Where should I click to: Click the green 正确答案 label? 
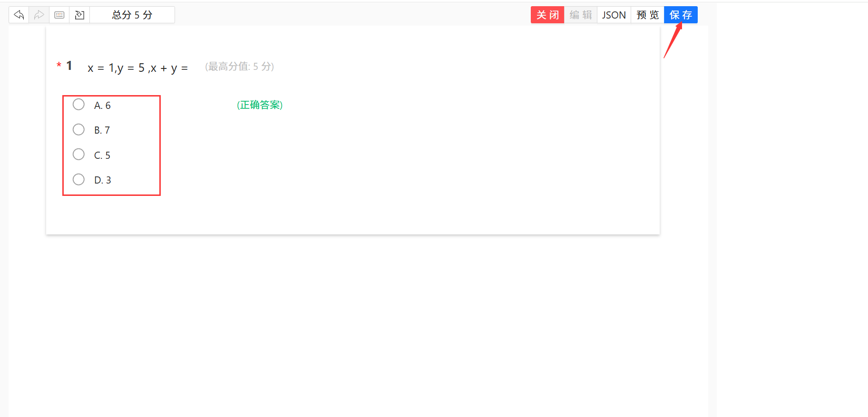coord(260,105)
